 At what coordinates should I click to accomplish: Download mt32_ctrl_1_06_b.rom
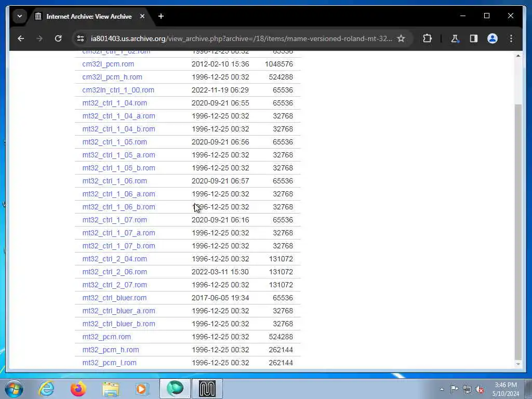click(119, 207)
